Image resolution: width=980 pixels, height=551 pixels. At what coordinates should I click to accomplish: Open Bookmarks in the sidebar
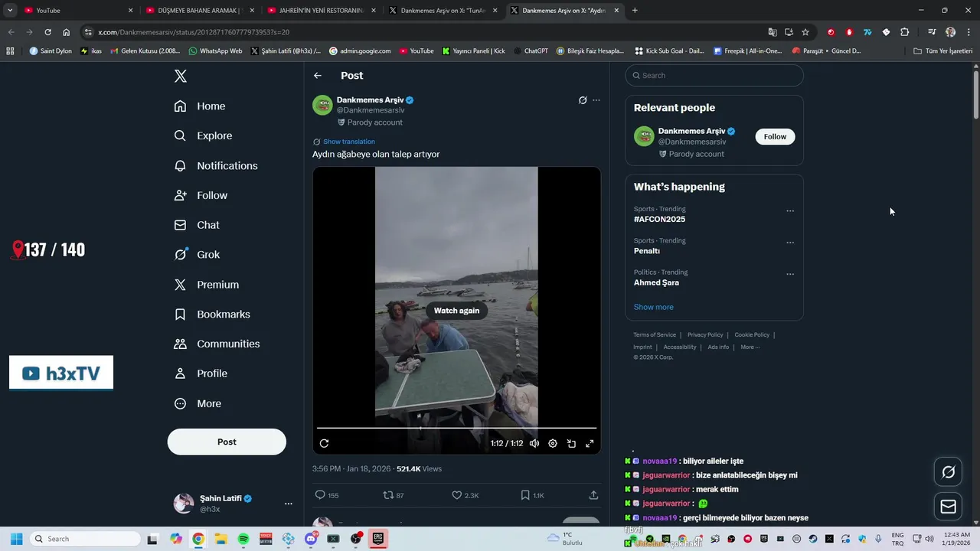212,315
